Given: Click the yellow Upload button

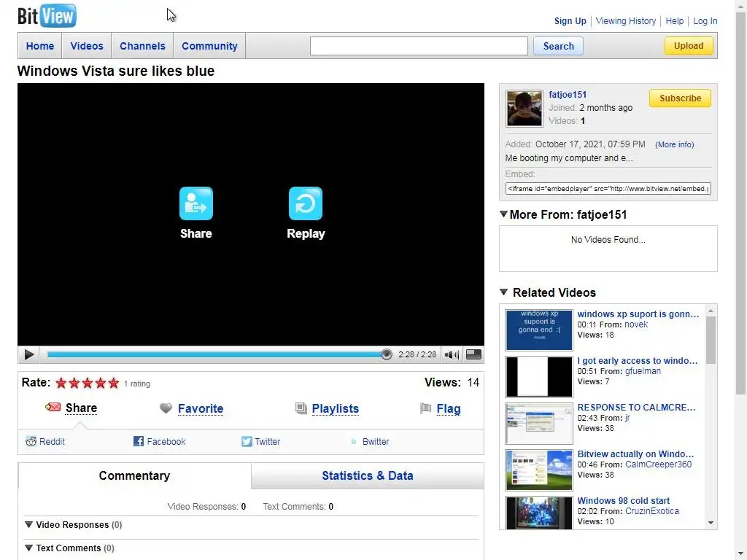Looking at the screenshot, I should [x=689, y=46].
